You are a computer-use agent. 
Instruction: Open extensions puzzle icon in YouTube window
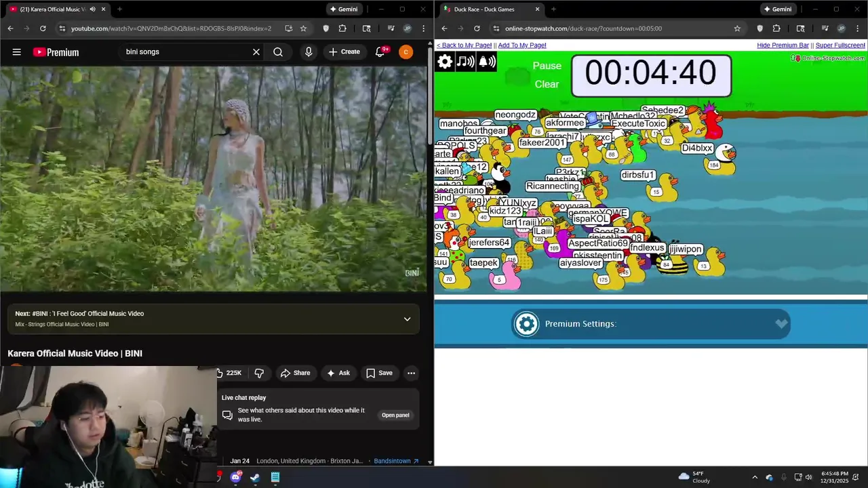click(x=342, y=28)
